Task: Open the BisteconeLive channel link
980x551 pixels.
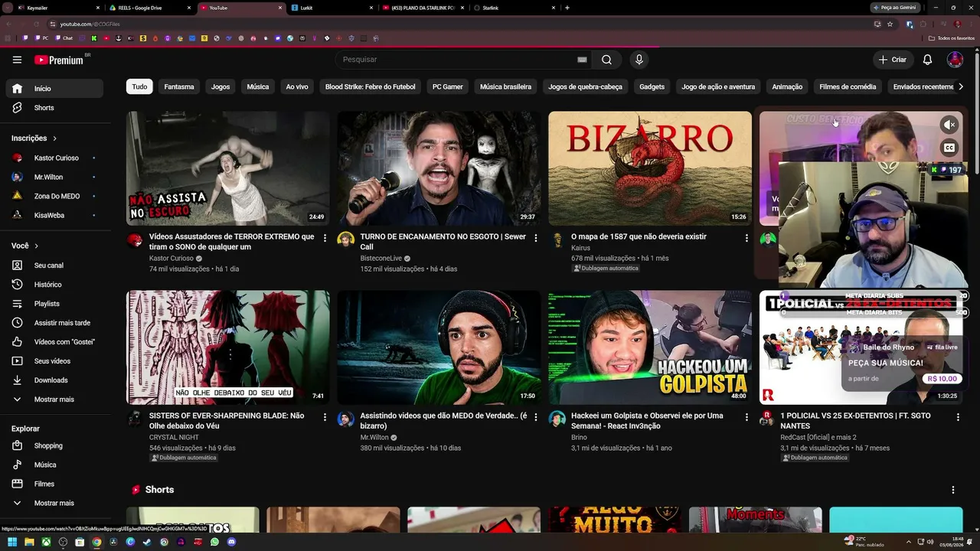Action: [x=381, y=259]
